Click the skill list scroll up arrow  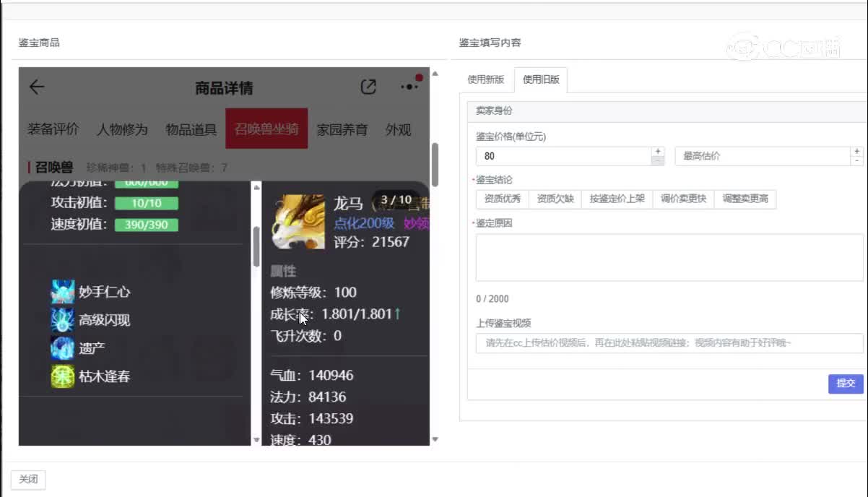point(256,187)
